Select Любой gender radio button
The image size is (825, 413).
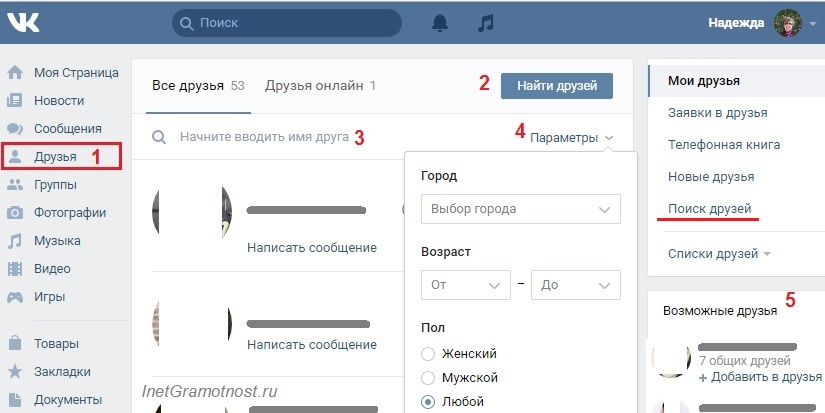[x=428, y=402]
